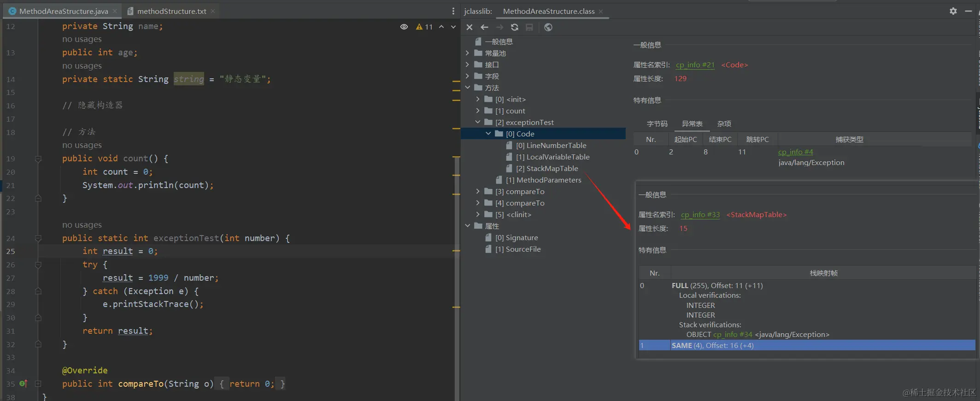Screen dimensions: 980x401
Task: Expand the [5] <clinit> method node
Action: pos(478,214)
